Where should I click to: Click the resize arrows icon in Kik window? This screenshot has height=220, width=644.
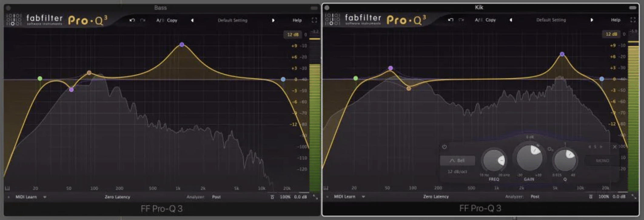pos(634,197)
